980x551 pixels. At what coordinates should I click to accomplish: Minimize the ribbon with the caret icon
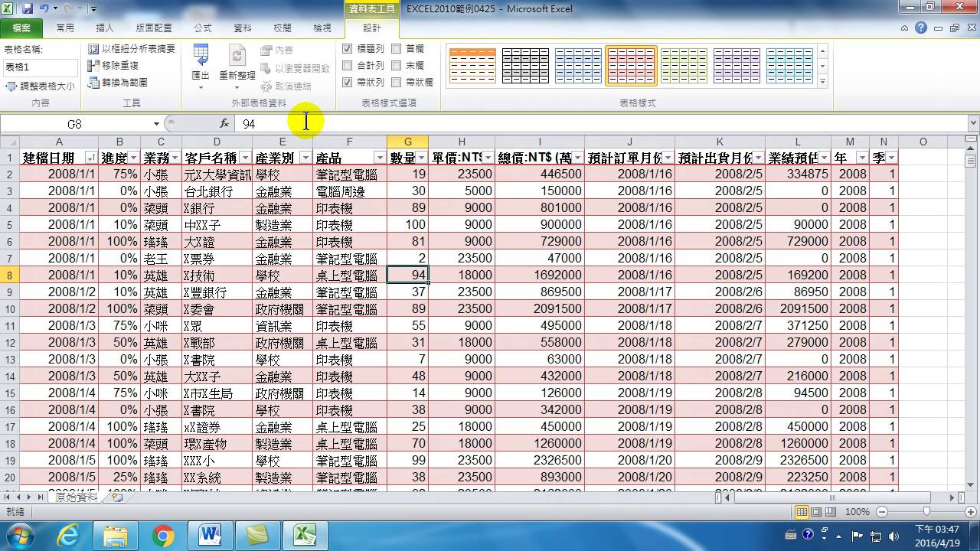905,28
